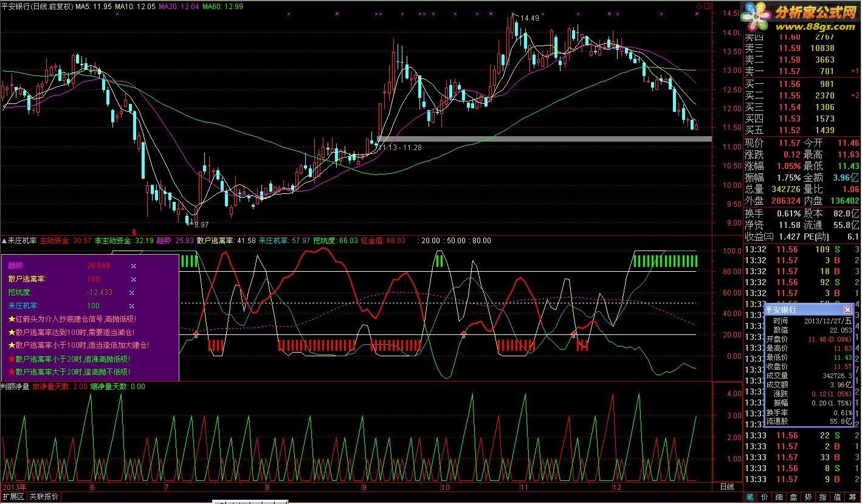Click the 8.97 low price label
This screenshot has width=862, height=504.
201,224
